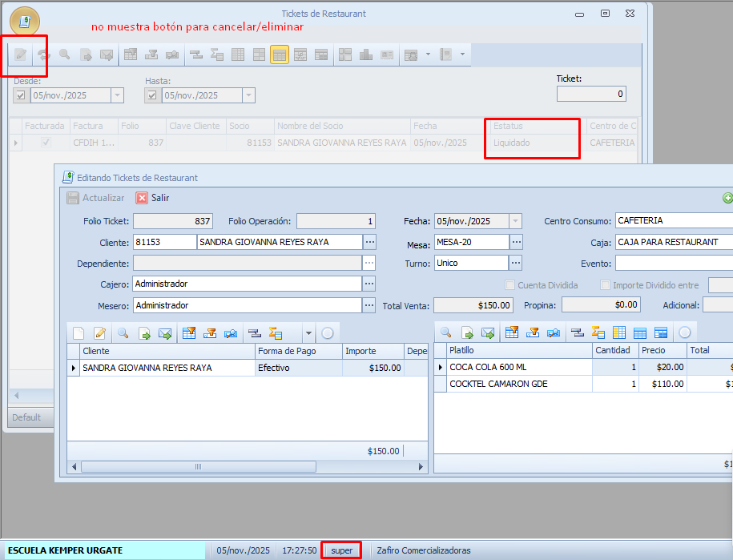The height and width of the screenshot is (560, 733).
Task: Toggle the Hasta date checkbox
Action: (151, 95)
